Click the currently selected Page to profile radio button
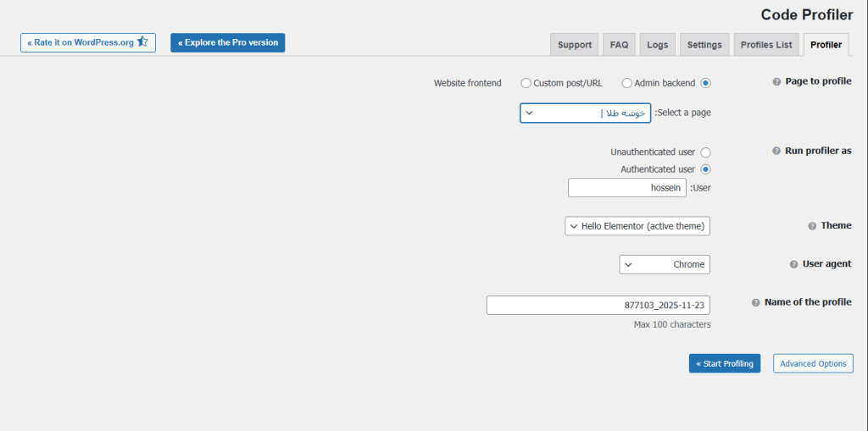The height and width of the screenshot is (431, 868). [705, 83]
